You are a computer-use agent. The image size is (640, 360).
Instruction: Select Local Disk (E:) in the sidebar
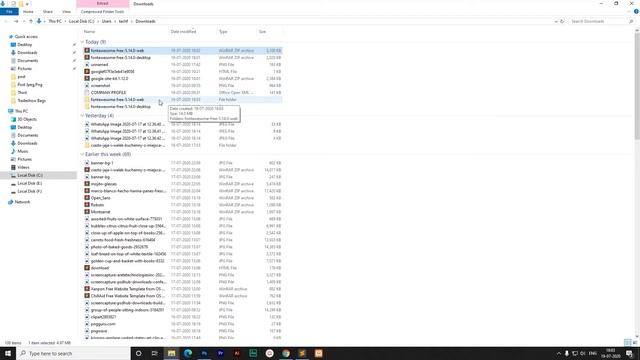(29, 184)
